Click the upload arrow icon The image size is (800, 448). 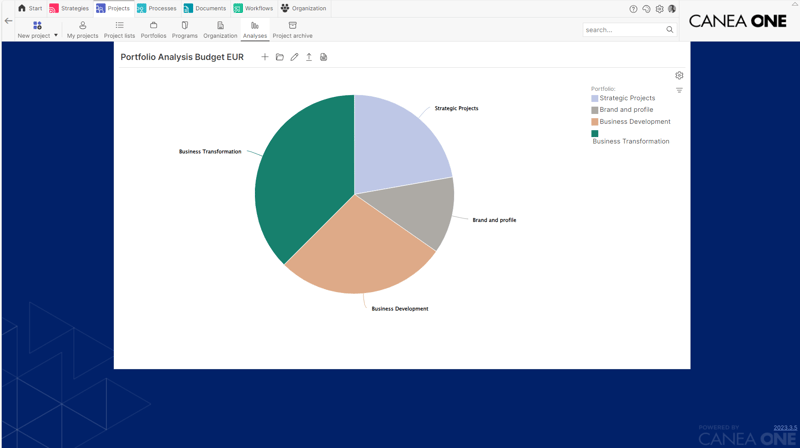click(x=309, y=57)
